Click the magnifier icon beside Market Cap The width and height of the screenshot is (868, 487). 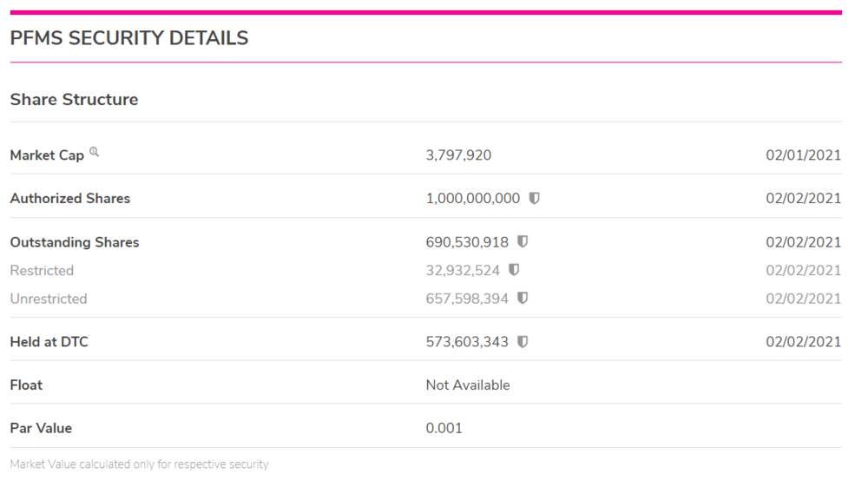point(94,153)
